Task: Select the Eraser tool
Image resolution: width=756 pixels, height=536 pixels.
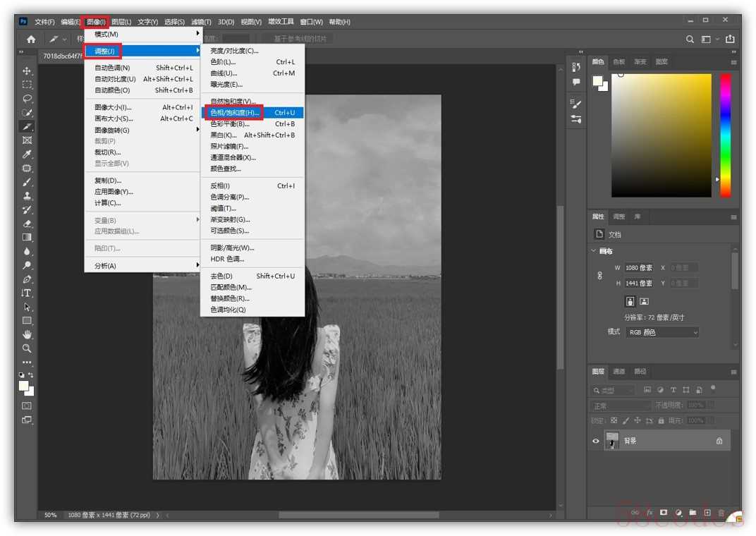Action: 27,224
